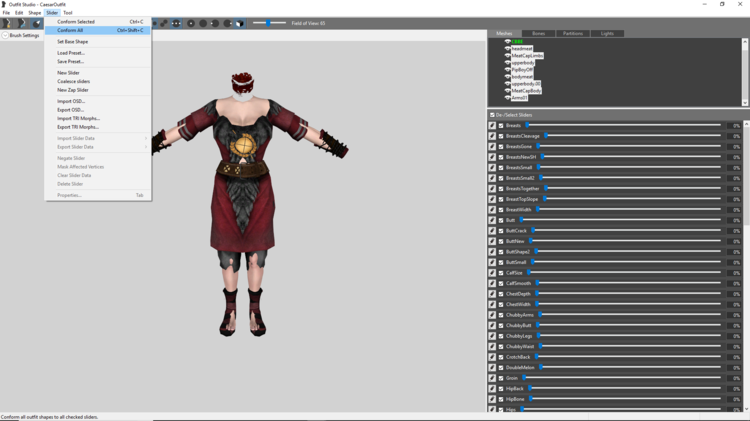750x421 pixels.
Task: Click edit pencil icon for BreastsCleavage slider
Action: point(492,136)
